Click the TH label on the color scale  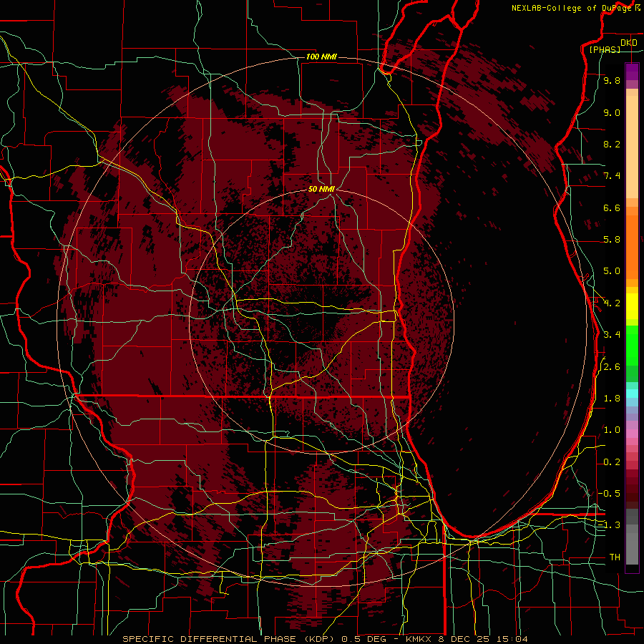pyautogui.click(x=615, y=557)
